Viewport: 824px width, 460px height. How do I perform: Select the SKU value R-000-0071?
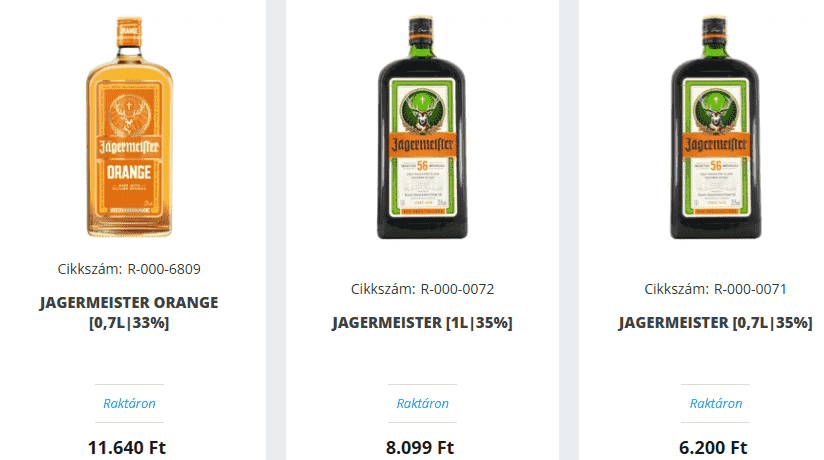click(x=750, y=289)
